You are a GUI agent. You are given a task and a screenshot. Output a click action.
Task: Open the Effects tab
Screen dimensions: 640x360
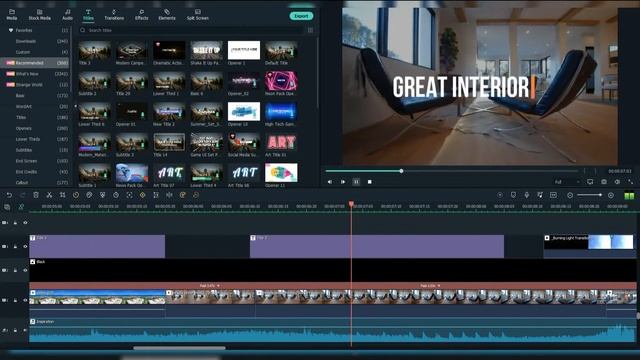click(141, 15)
